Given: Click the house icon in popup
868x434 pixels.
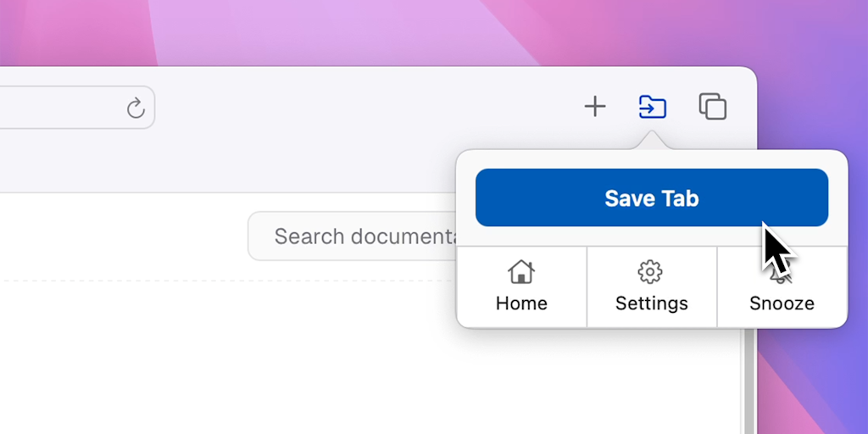Looking at the screenshot, I should [x=521, y=272].
